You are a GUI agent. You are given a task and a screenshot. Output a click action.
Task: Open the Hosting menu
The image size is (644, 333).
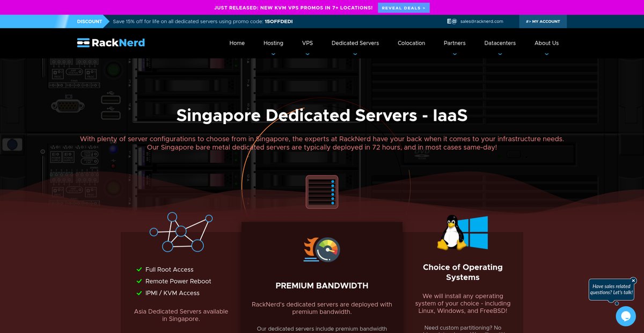pos(273,43)
